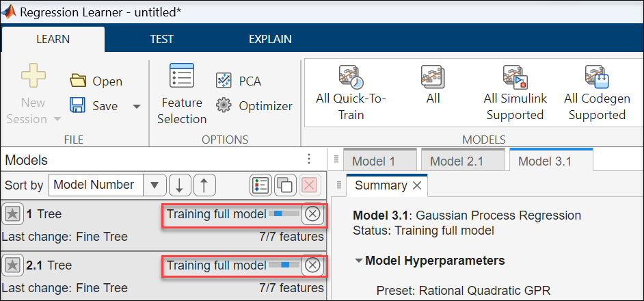The width and height of the screenshot is (644, 301).
Task: Open the Models panel three-dot options menu
Action: tap(308, 160)
